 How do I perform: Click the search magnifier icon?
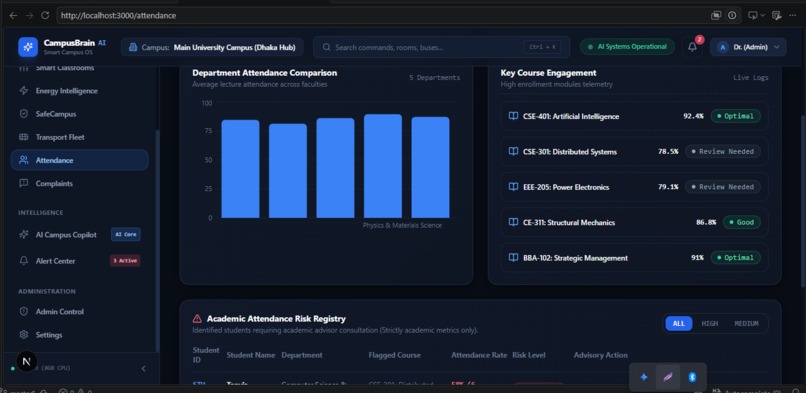(326, 47)
